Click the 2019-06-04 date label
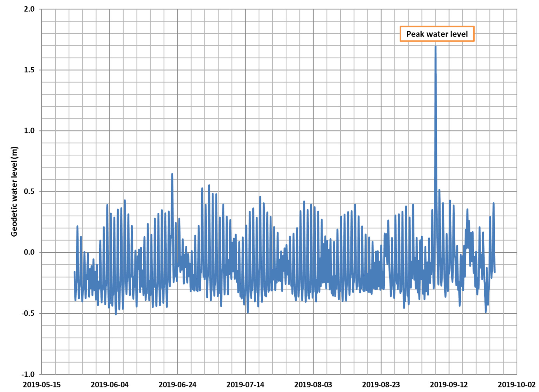Image resolution: width=539 pixels, height=392 pixels. click(110, 385)
